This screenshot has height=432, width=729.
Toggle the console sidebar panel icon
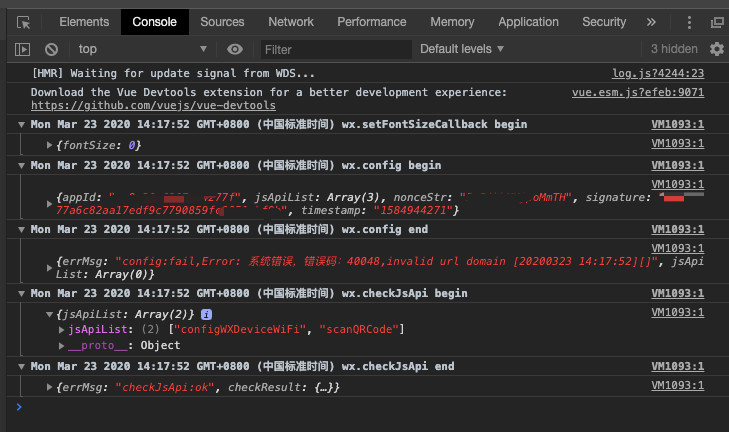(x=22, y=49)
